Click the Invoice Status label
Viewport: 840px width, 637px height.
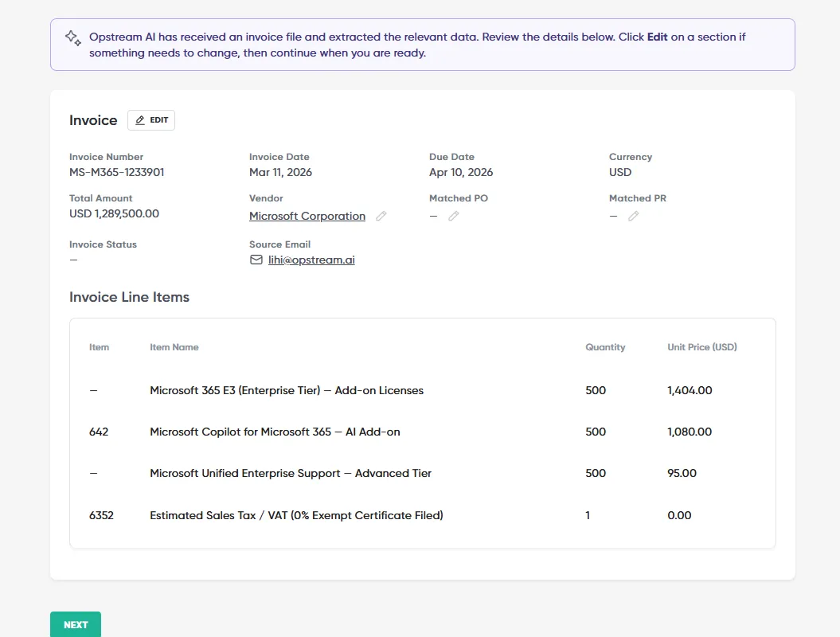click(103, 244)
